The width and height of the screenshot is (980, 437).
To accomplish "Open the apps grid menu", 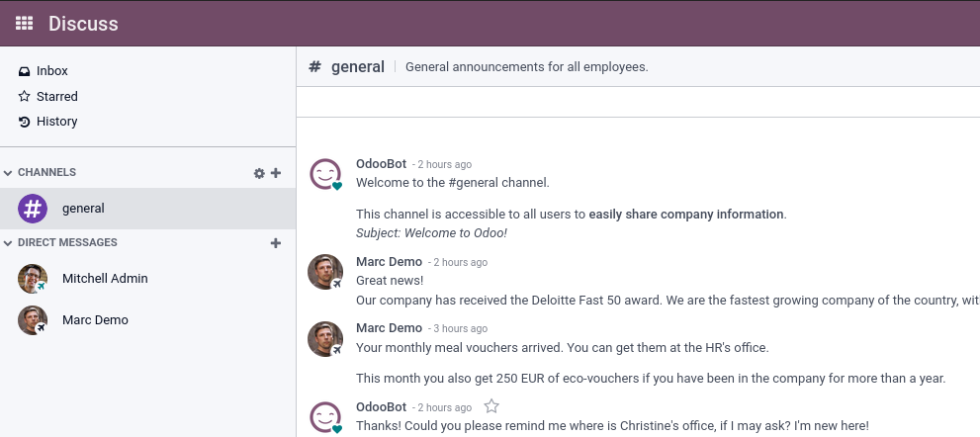I will (25, 24).
